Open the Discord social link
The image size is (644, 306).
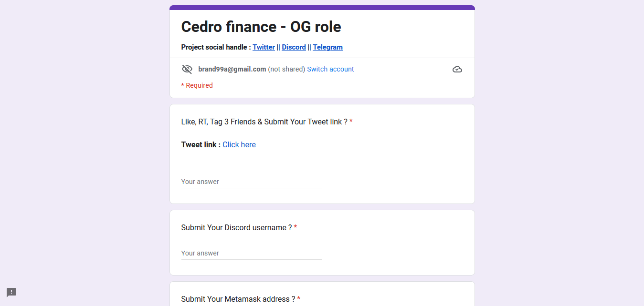click(x=294, y=47)
